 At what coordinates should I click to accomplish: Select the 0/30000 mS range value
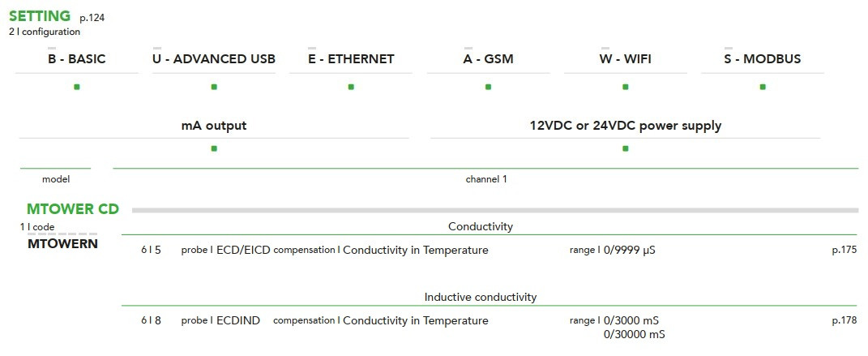pyautogui.click(x=635, y=334)
